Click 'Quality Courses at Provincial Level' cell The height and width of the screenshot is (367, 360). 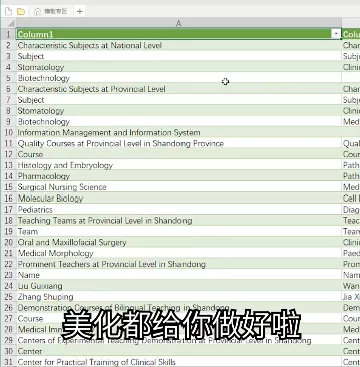point(179,144)
